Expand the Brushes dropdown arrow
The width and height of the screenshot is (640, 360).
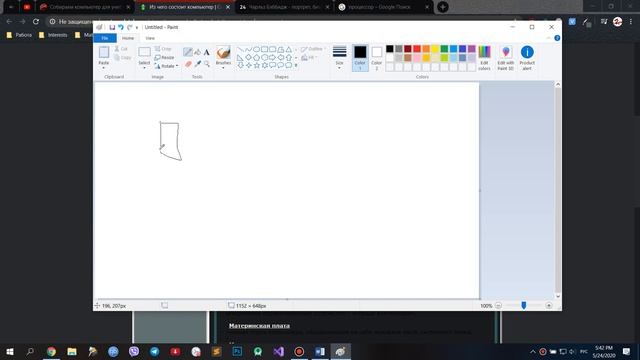tap(223, 68)
